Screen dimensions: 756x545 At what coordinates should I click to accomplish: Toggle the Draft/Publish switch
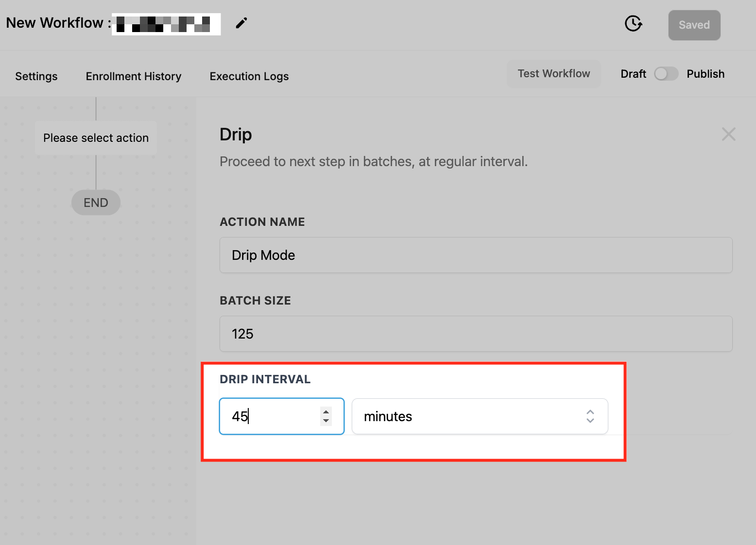pyautogui.click(x=666, y=74)
